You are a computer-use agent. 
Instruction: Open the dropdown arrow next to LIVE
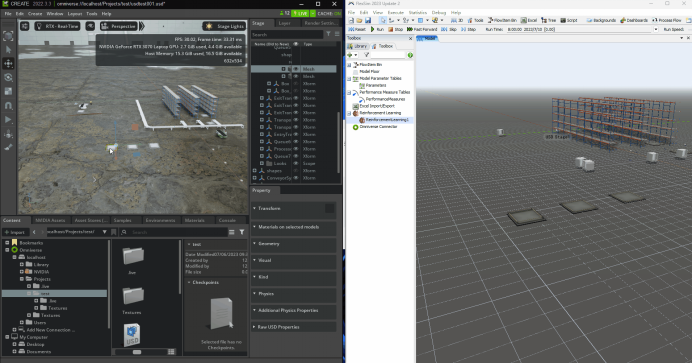313,14
